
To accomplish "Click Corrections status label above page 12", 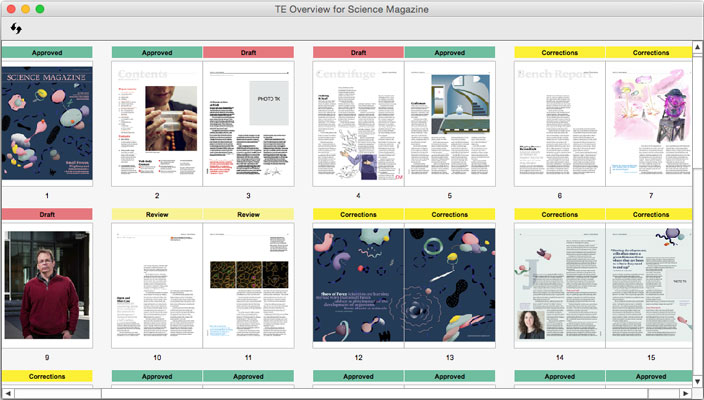I will click(358, 214).
